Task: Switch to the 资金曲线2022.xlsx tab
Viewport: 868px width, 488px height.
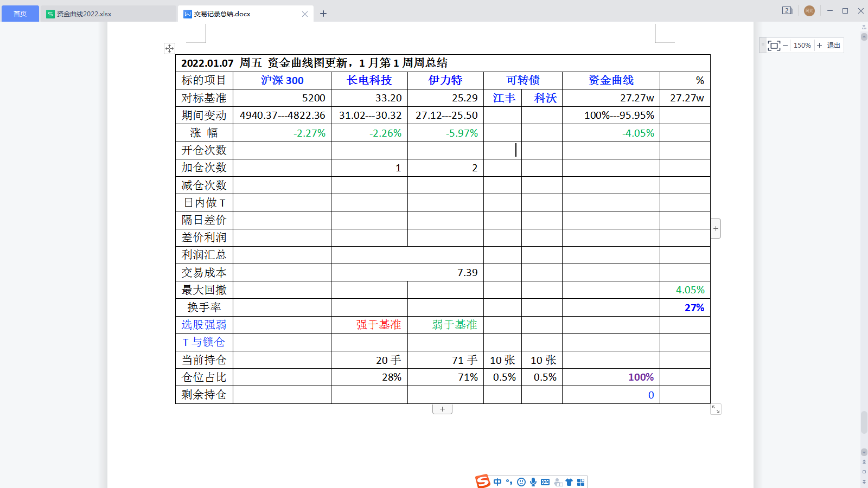Action: click(80, 14)
